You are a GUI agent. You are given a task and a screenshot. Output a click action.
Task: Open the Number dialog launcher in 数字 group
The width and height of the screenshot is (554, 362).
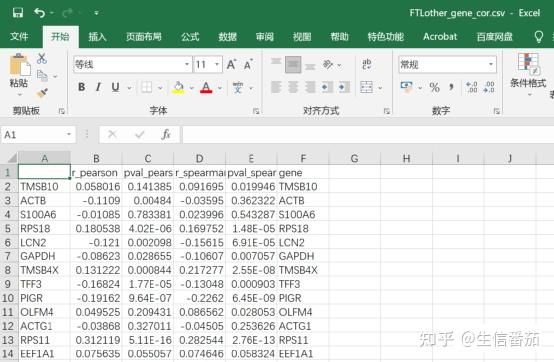click(496, 111)
